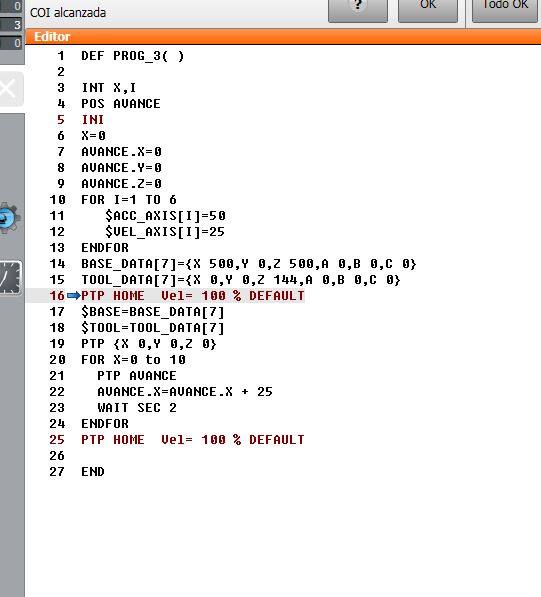Confirm the message with OK button
Image resolution: width=541 pixels, height=597 pixels.
tap(428, 10)
